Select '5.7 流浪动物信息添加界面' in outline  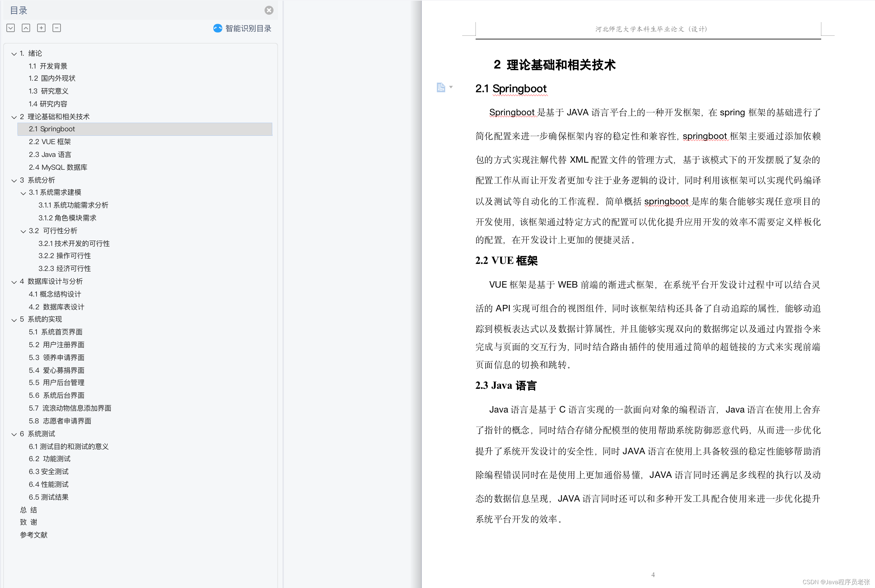click(x=70, y=408)
